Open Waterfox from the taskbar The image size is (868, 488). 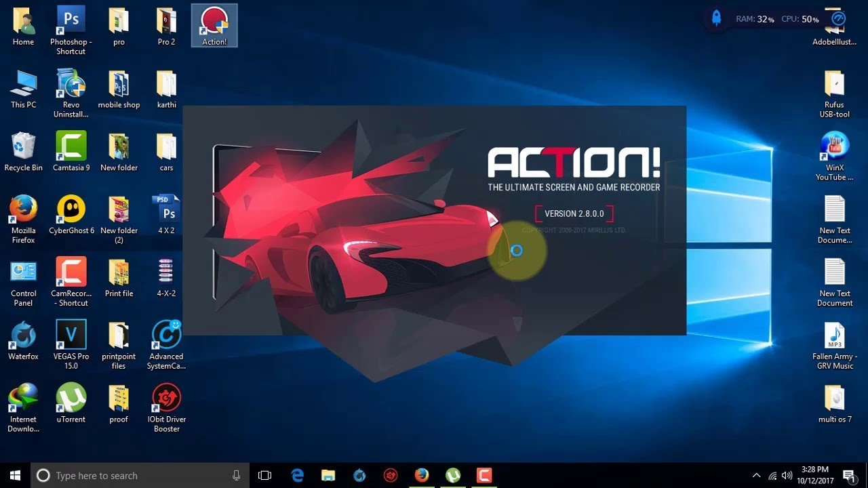tap(359, 475)
